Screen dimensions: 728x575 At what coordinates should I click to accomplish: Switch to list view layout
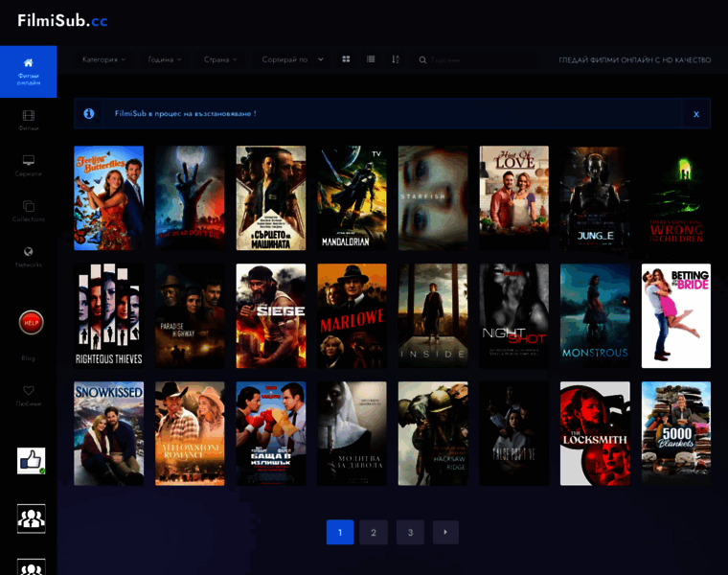point(371,59)
